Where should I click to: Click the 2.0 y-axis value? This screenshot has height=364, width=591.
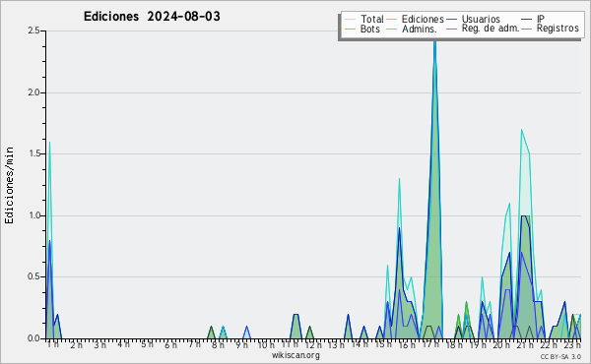33,92
